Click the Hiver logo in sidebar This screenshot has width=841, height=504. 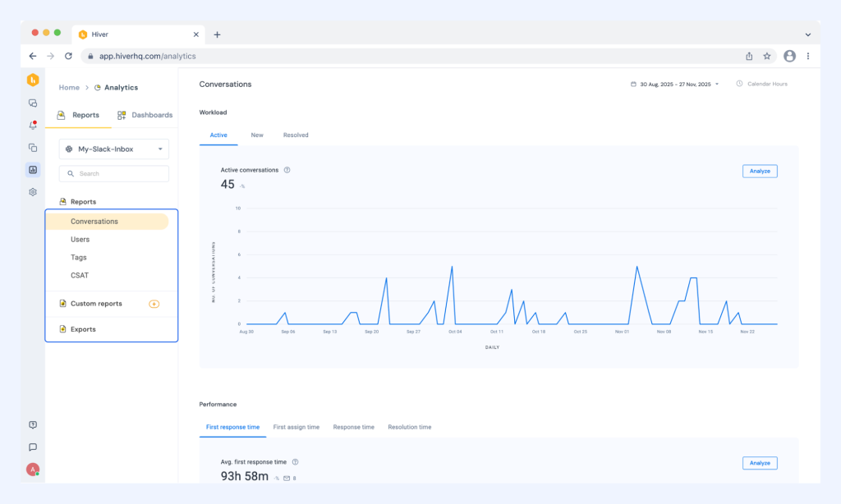(33, 80)
